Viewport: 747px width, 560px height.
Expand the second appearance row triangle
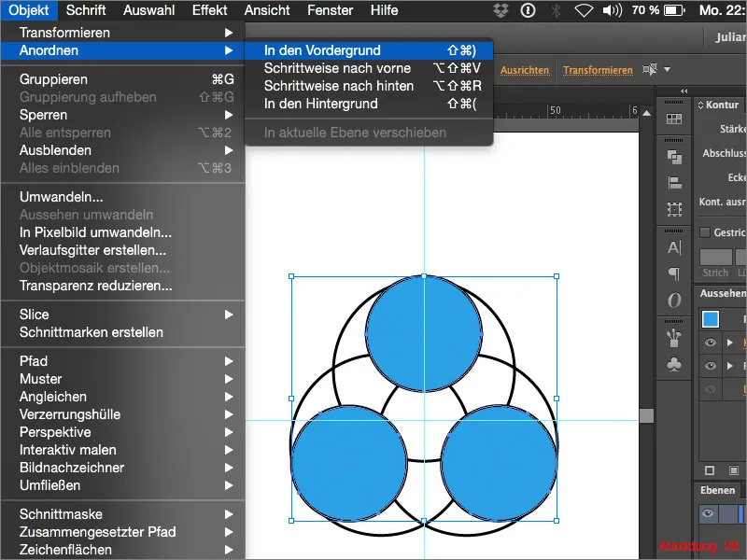pyautogui.click(x=729, y=365)
